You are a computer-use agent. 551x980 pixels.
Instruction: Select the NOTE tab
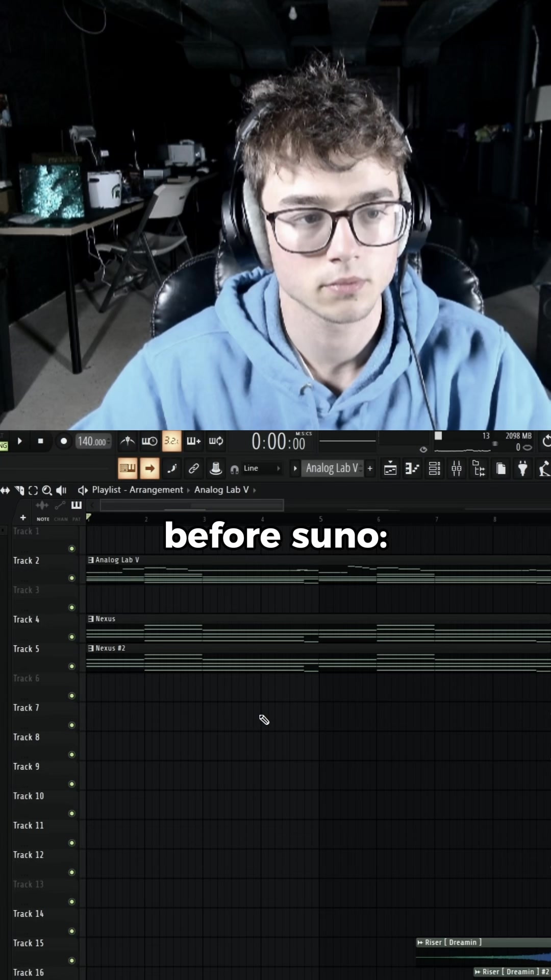(x=43, y=519)
